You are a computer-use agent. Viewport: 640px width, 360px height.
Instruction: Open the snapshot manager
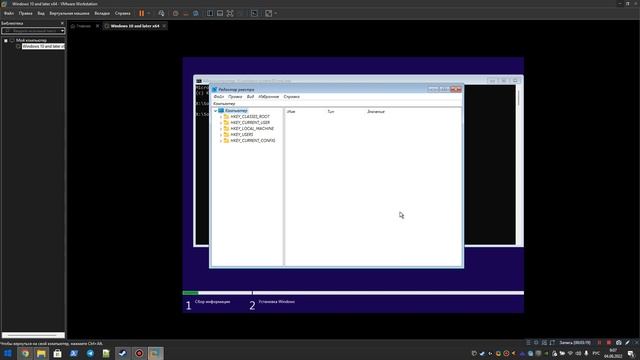click(196, 13)
